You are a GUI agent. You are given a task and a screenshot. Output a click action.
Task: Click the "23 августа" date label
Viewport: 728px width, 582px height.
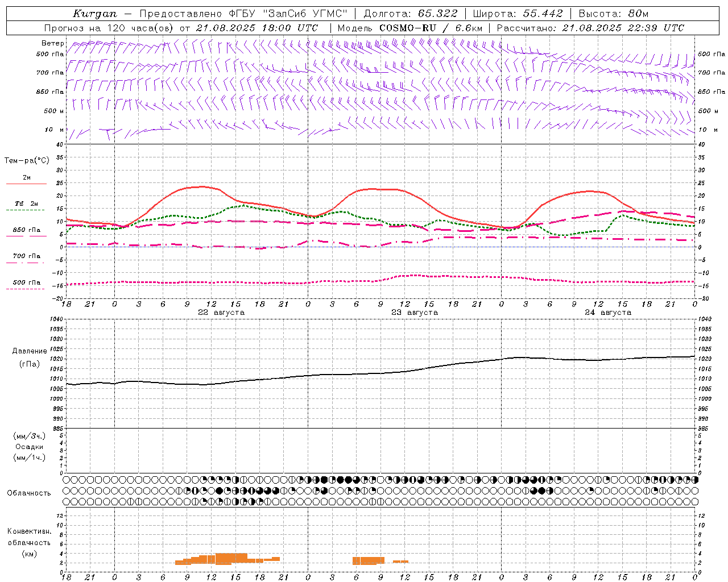point(415,312)
